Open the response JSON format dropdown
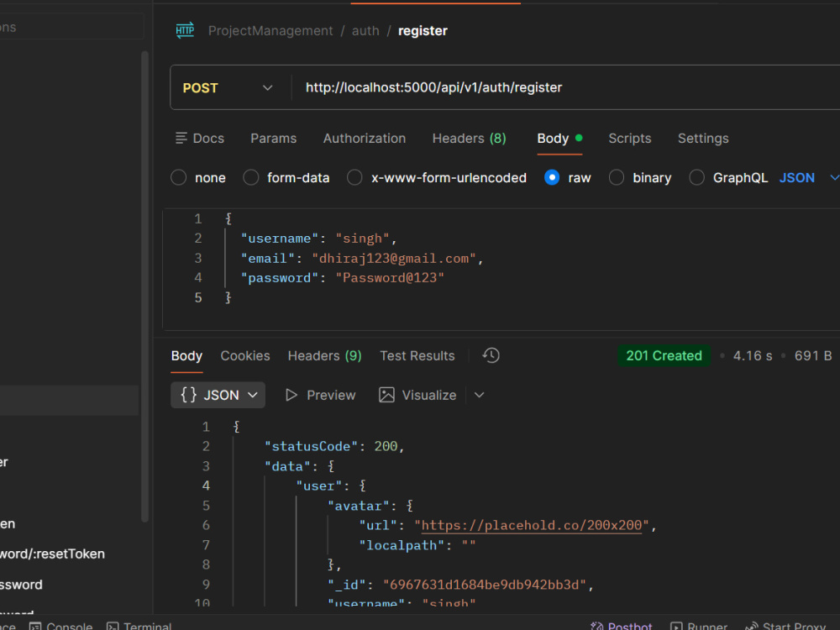 [x=218, y=395]
